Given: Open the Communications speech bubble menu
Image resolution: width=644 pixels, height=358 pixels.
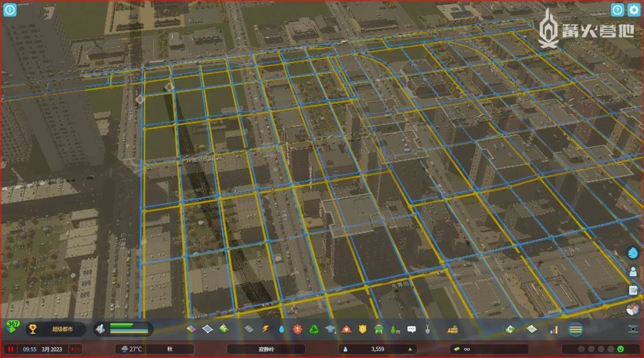Looking at the screenshot, I should click(x=411, y=329).
